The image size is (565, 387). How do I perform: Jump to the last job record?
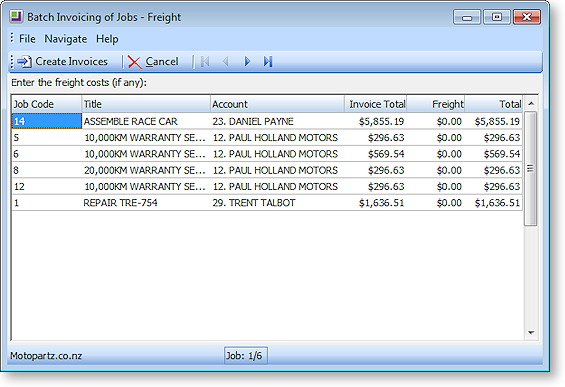(267, 62)
